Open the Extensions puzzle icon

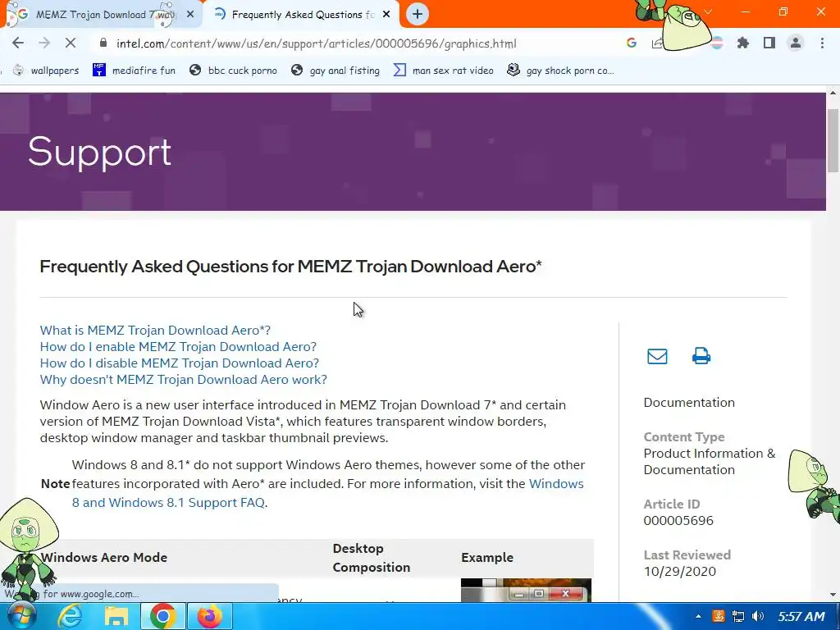tap(743, 43)
